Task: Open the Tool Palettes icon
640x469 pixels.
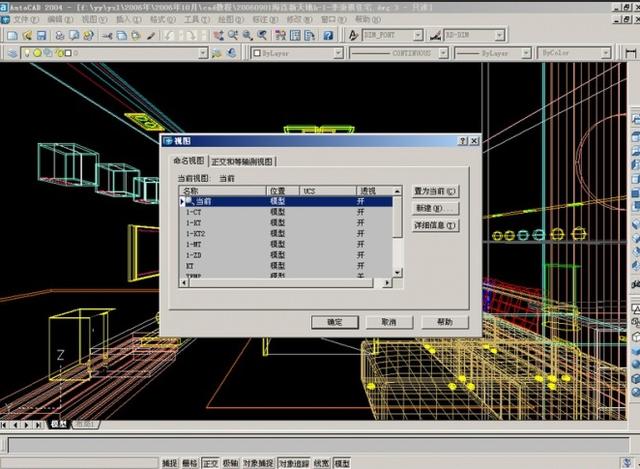Action: point(309,36)
